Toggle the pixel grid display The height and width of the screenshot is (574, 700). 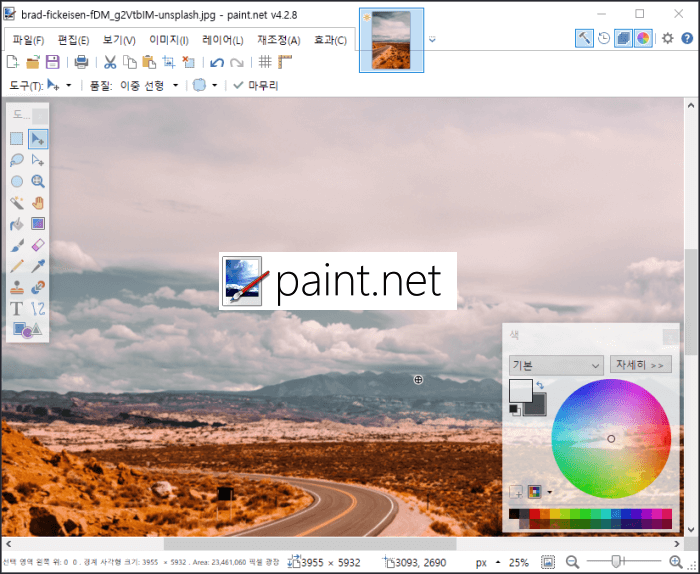pos(265,62)
